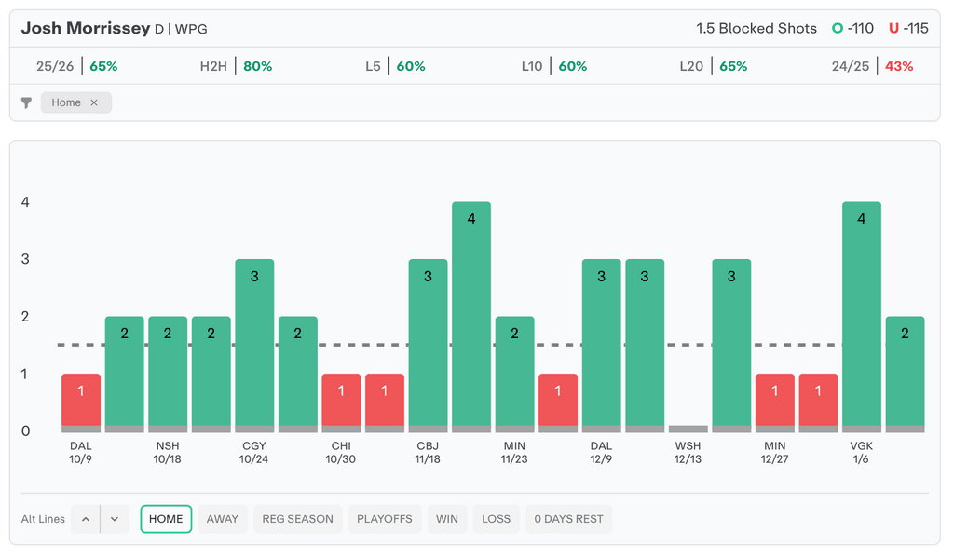The image size is (954, 560).
Task: Filter games by LOSS
Action: [x=496, y=519]
